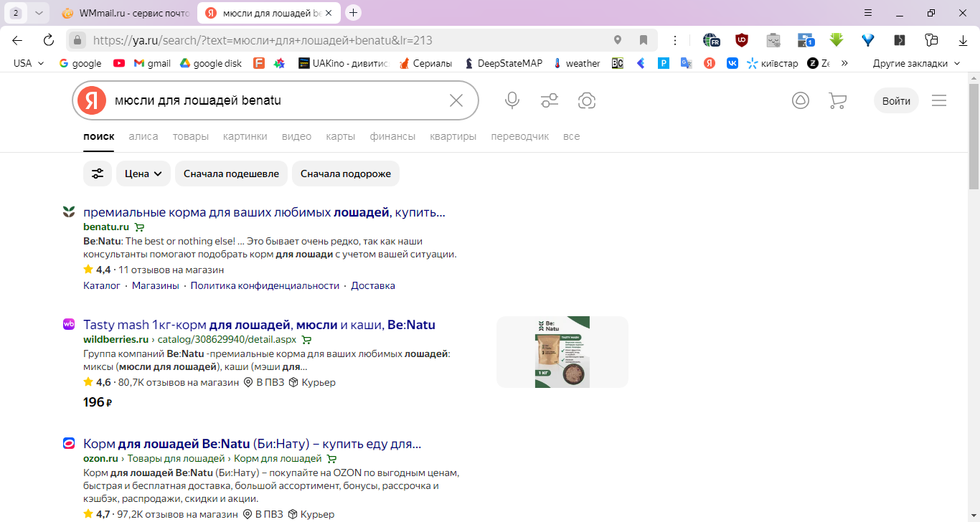Select the квартиры search tab
980x522 pixels.
pyautogui.click(x=453, y=136)
